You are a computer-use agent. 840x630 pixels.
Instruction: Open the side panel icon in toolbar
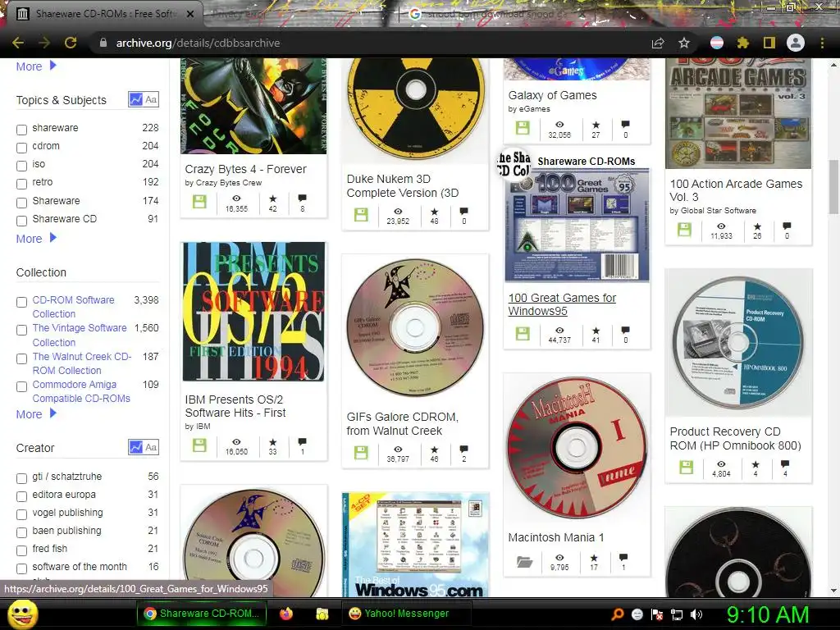(769, 43)
